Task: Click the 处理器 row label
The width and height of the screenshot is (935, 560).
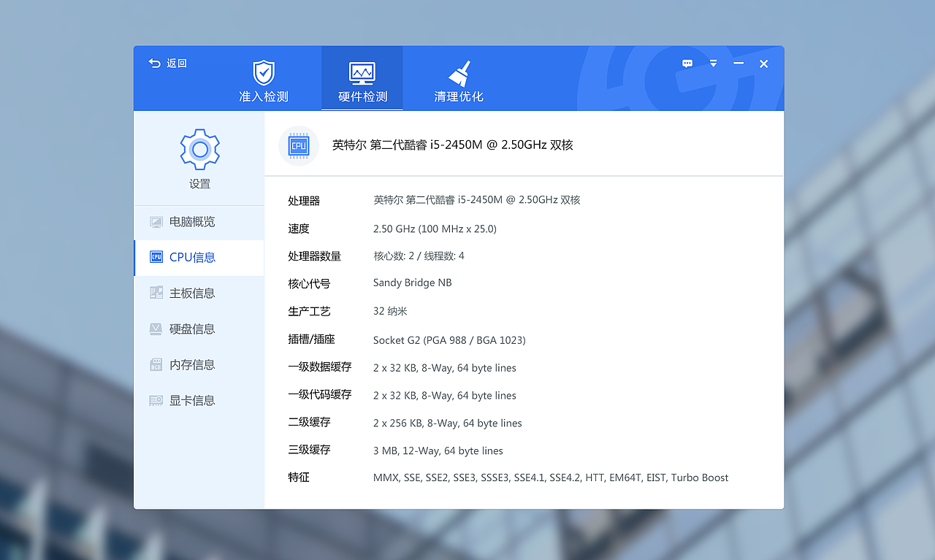Action: [304, 201]
